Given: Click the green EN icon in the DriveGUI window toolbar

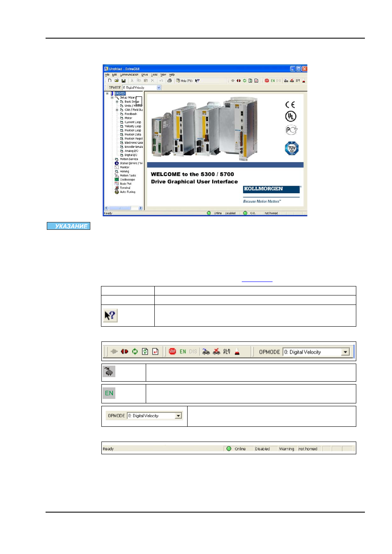Looking at the screenshot, I should 273,81.
